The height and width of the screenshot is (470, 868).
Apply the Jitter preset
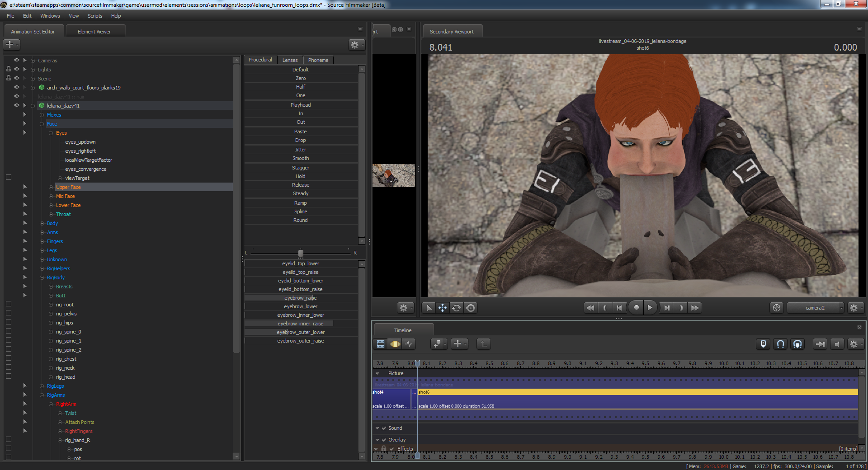pos(301,150)
